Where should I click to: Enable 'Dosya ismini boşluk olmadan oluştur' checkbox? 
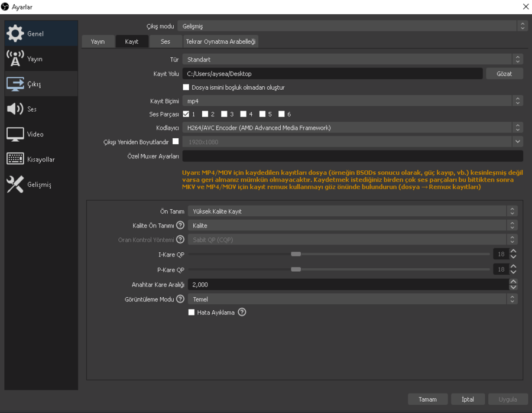click(186, 87)
